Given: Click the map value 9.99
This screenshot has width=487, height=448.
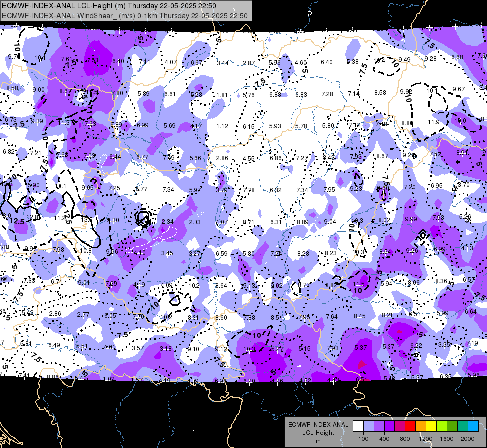Looking at the screenshot, I should pyautogui.click(x=411, y=219).
